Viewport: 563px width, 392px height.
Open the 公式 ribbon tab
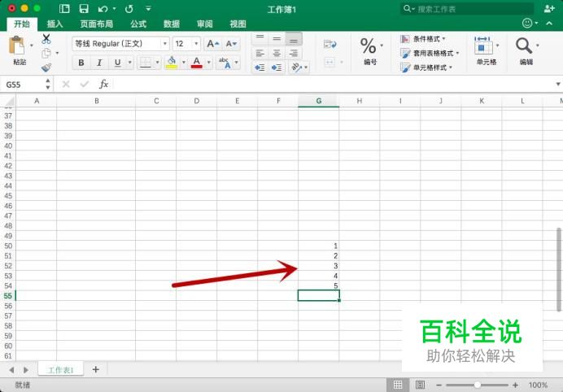[138, 24]
